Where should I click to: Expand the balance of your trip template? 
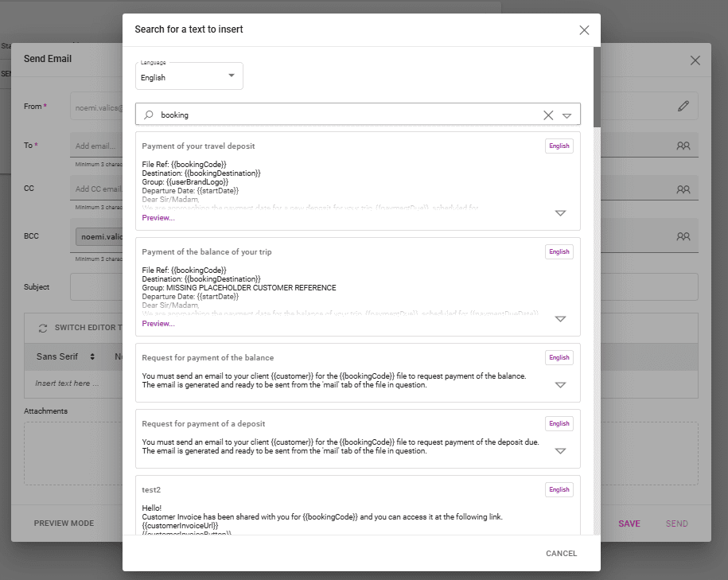pos(560,319)
